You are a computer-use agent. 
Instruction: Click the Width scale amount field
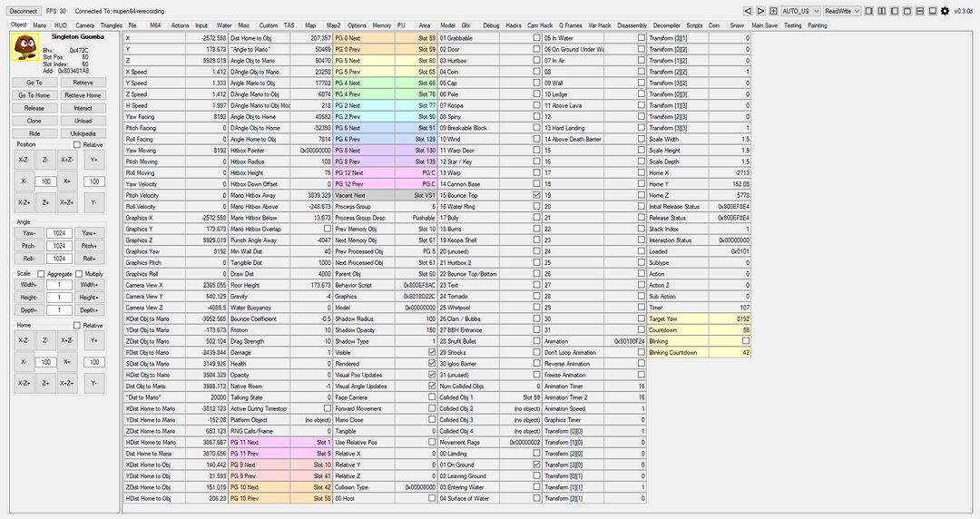59,285
